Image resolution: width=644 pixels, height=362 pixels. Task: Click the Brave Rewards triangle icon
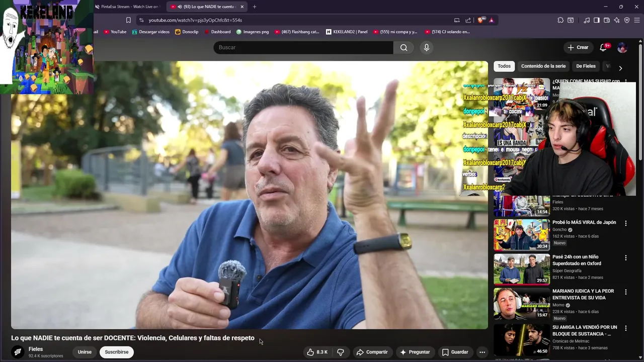[x=491, y=20]
